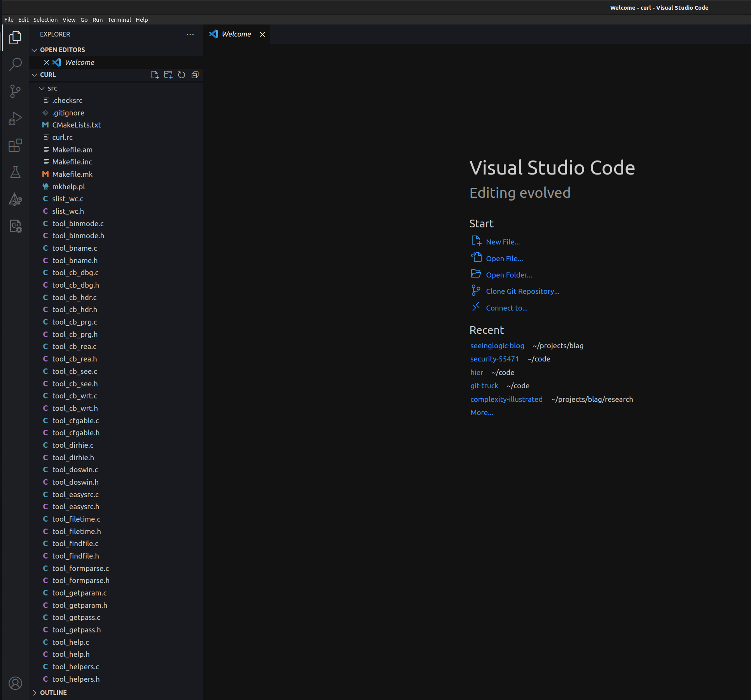Open the Go menu
Image resolution: width=751 pixels, height=700 pixels.
[x=84, y=19]
